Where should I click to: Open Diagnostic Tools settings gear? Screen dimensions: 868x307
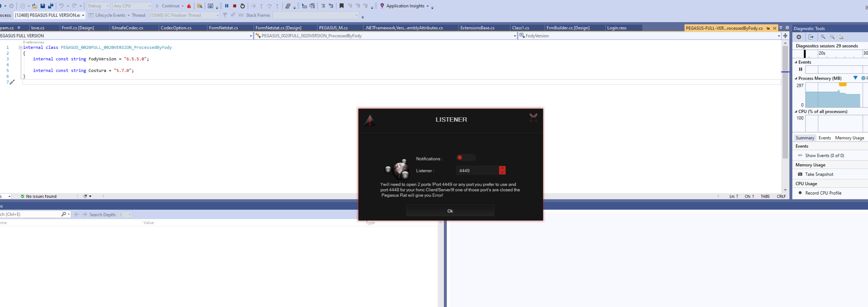[x=799, y=37]
